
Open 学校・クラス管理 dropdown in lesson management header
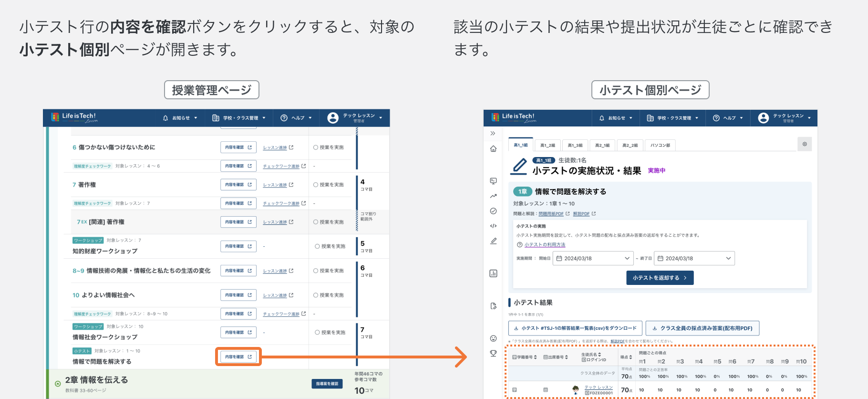click(239, 118)
